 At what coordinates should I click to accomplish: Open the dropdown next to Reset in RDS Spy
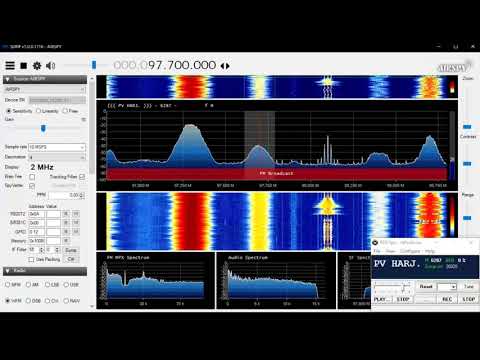[x=447, y=287]
